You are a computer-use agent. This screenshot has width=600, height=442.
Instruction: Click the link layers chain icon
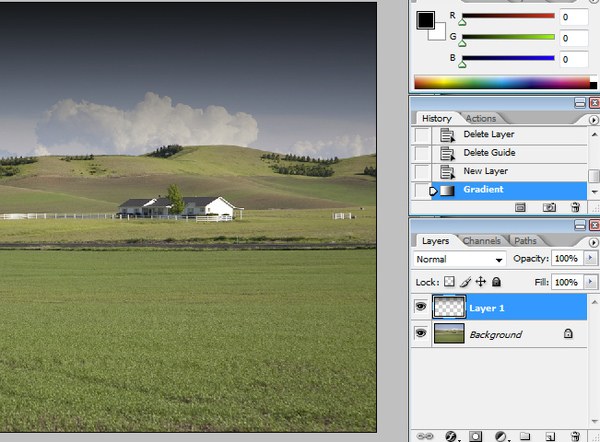pos(424,436)
